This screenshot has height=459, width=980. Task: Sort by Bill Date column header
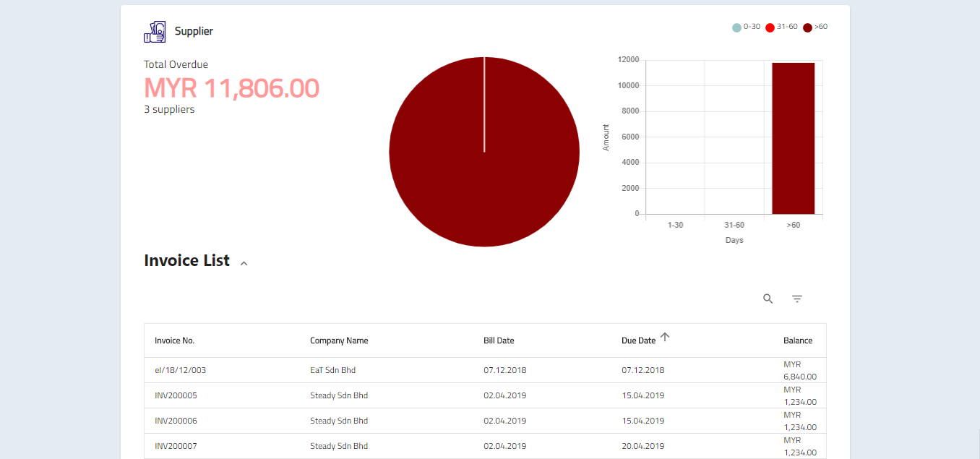[x=499, y=340]
